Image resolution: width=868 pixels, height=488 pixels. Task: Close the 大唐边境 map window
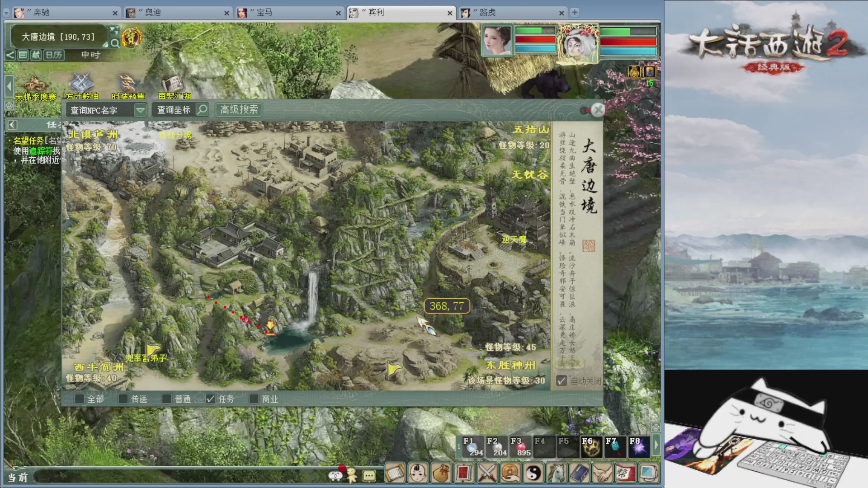click(598, 110)
